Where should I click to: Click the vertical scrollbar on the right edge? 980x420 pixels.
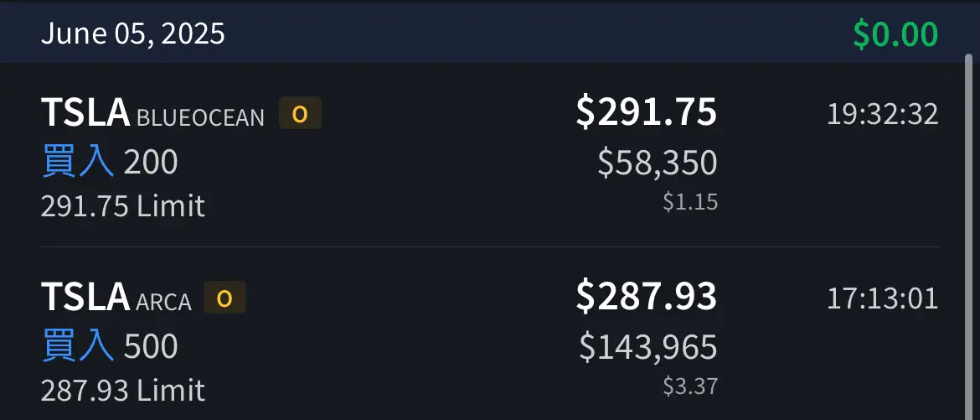(969, 238)
